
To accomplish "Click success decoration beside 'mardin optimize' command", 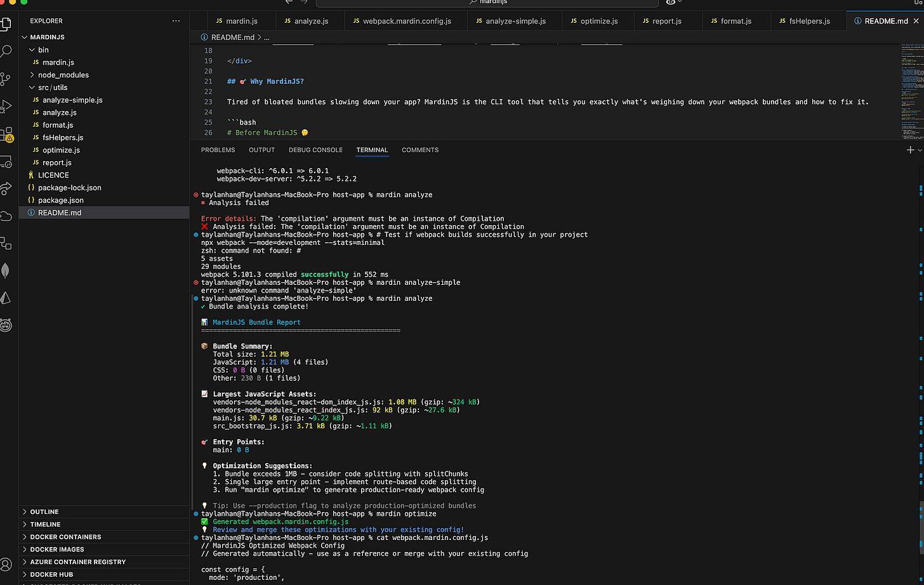I will click(x=196, y=514).
